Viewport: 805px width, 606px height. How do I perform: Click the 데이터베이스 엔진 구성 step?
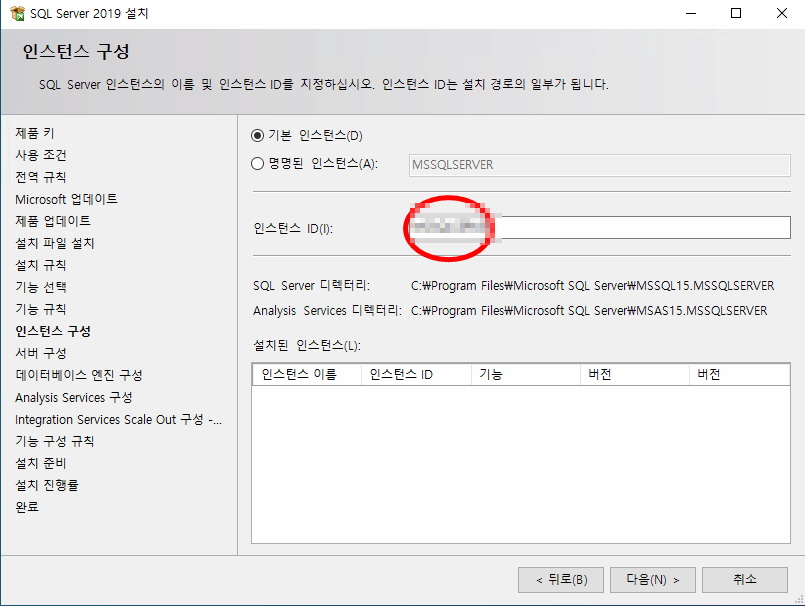tap(79, 375)
